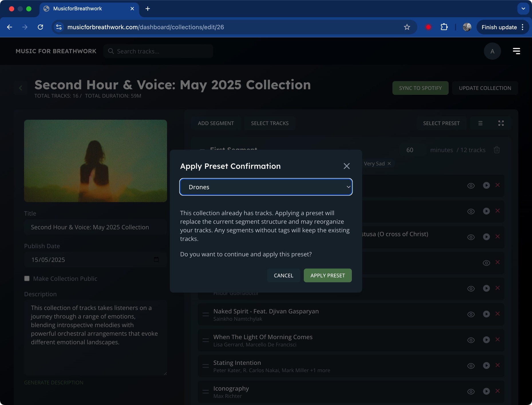Remove the Naked Spirit track
The image size is (532, 405).
tap(498, 314)
